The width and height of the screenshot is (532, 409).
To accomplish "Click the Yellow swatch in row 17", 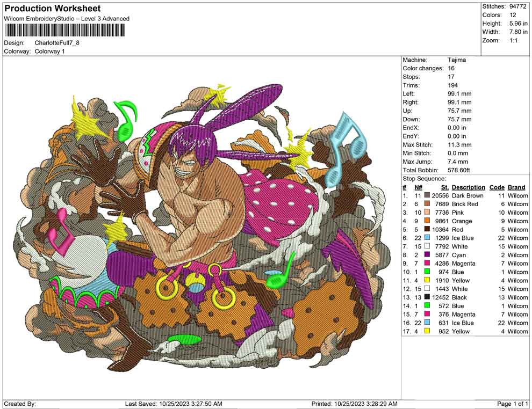I will (427, 331).
